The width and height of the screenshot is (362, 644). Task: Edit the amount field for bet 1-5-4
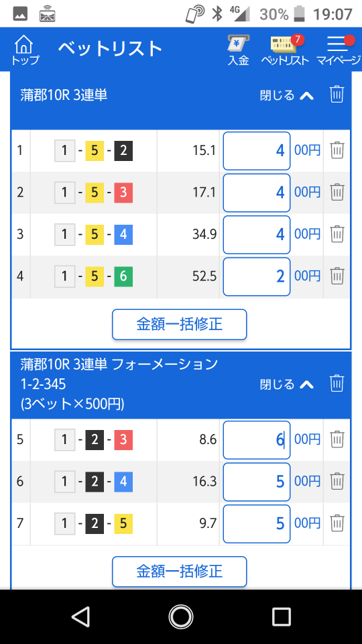point(257,235)
